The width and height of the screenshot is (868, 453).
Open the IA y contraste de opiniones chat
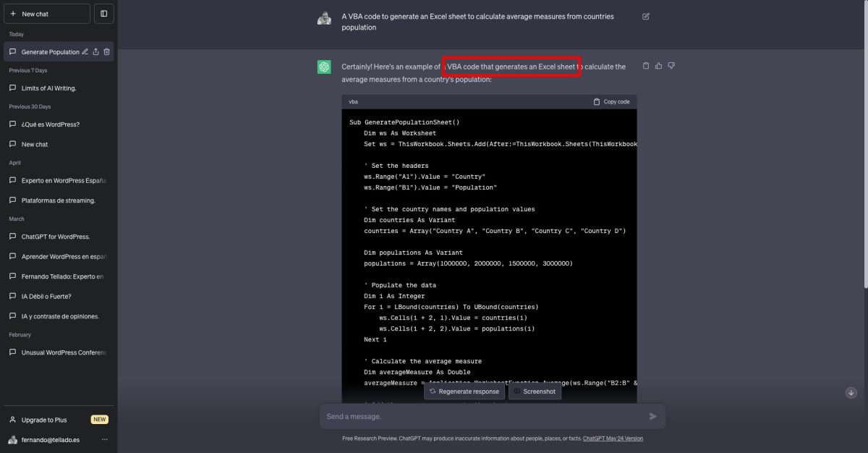click(x=59, y=316)
